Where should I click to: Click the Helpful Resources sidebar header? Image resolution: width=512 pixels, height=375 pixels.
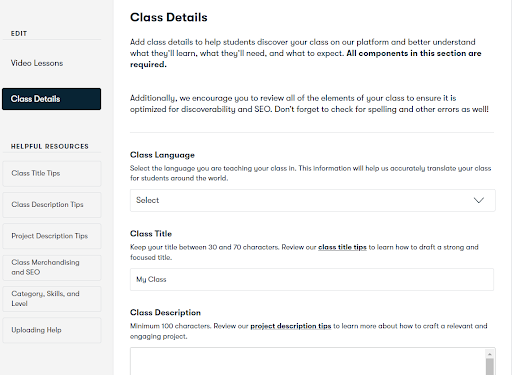coord(50,146)
